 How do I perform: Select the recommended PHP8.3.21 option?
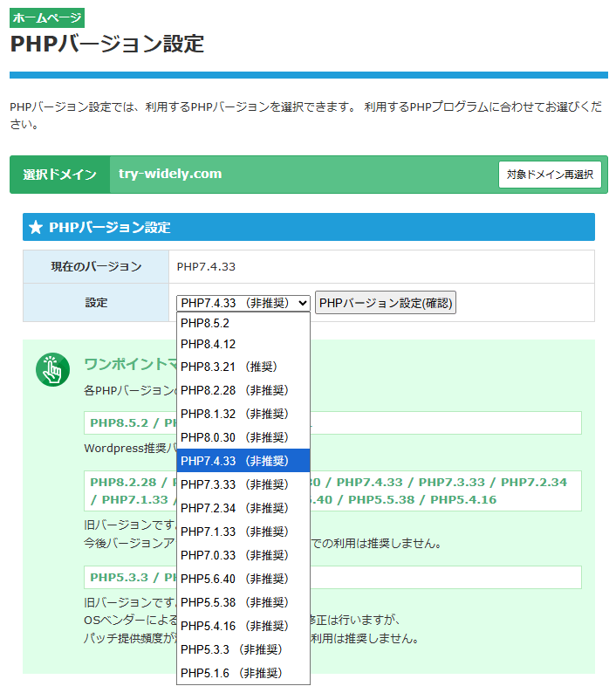point(243,367)
